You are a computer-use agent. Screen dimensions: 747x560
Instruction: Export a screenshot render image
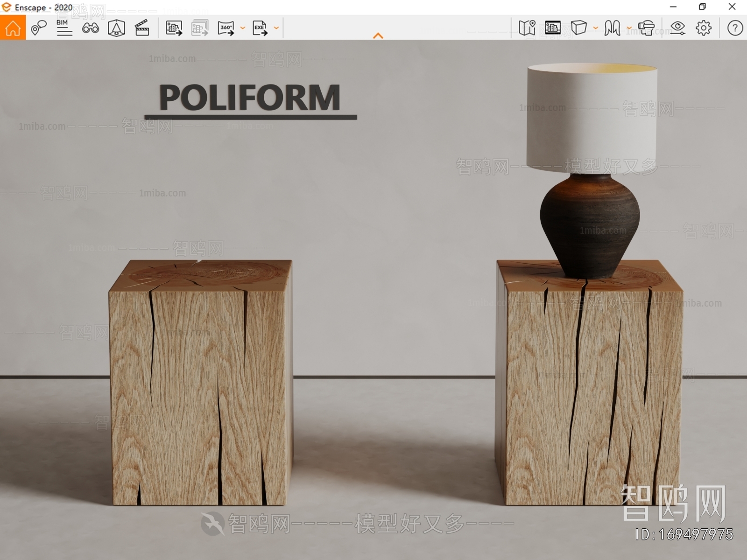click(x=174, y=28)
